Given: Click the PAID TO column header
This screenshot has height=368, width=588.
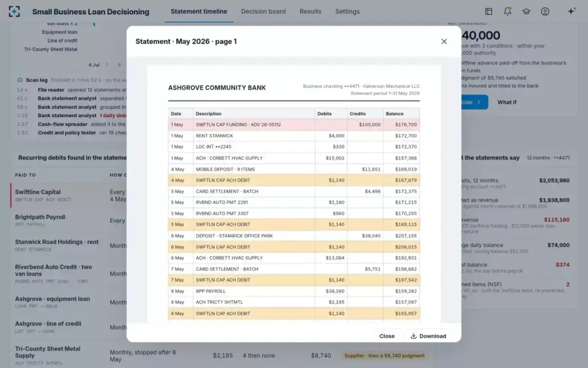Looking at the screenshot, I should point(25,175).
